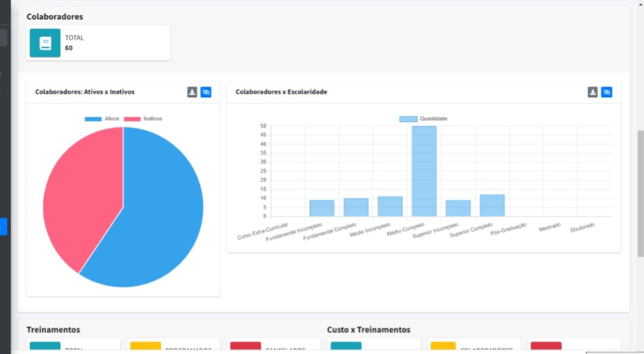Toggle visibility of the Escolaridade chart
The width and height of the screenshot is (644, 354).
tap(607, 92)
